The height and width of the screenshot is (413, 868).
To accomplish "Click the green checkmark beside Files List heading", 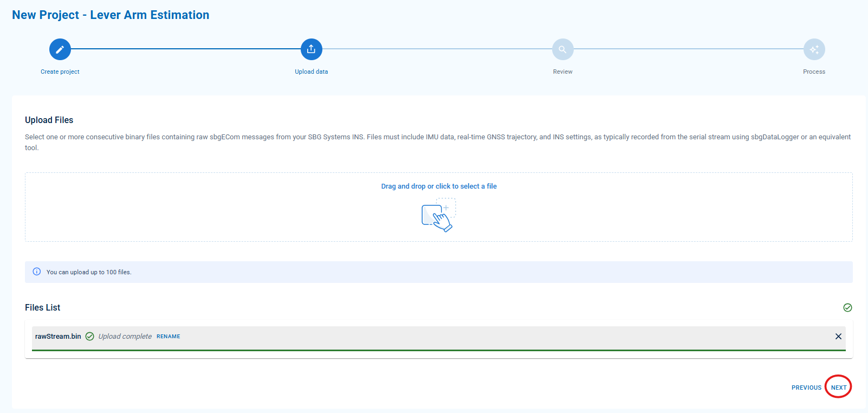I will (x=847, y=307).
